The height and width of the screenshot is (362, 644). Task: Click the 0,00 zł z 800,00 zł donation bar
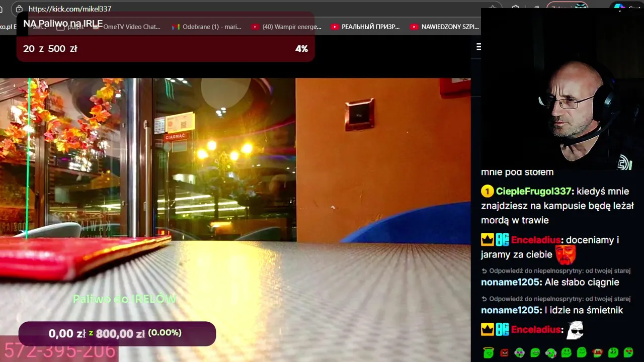(117, 333)
